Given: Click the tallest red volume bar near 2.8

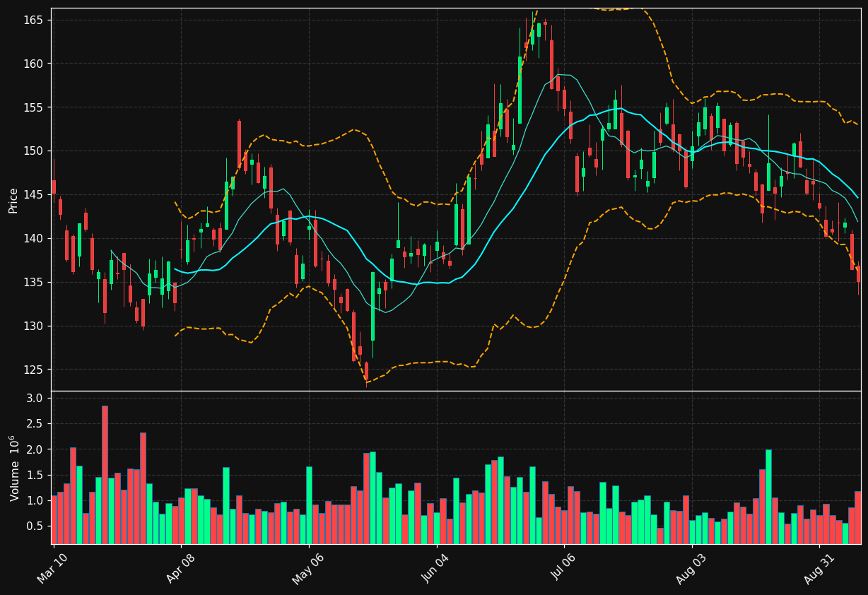Looking at the screenshot, I should coord(105,475).
